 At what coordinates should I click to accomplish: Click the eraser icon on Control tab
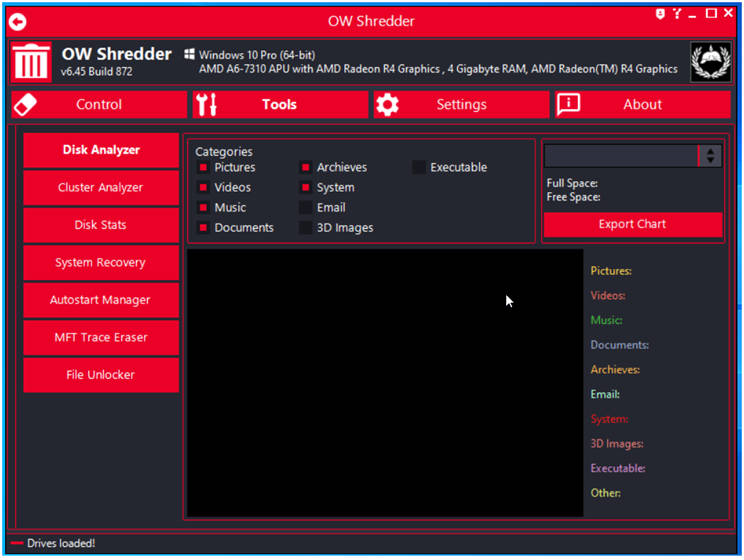point(25,104)
